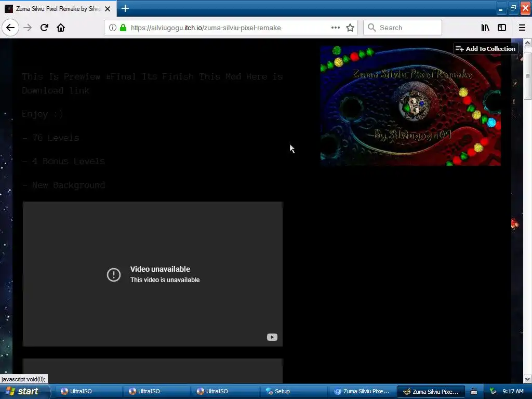Click the scrollbar down arrow
The width and height of the screenshot is (532, 399).
click(527, 379)
